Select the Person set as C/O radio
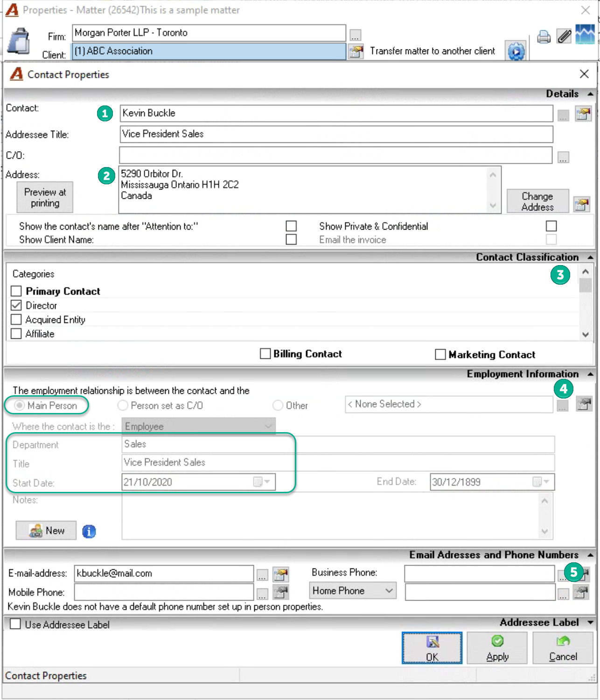The height and width of the screenshot is (700, 600). (x=123, y=406)
